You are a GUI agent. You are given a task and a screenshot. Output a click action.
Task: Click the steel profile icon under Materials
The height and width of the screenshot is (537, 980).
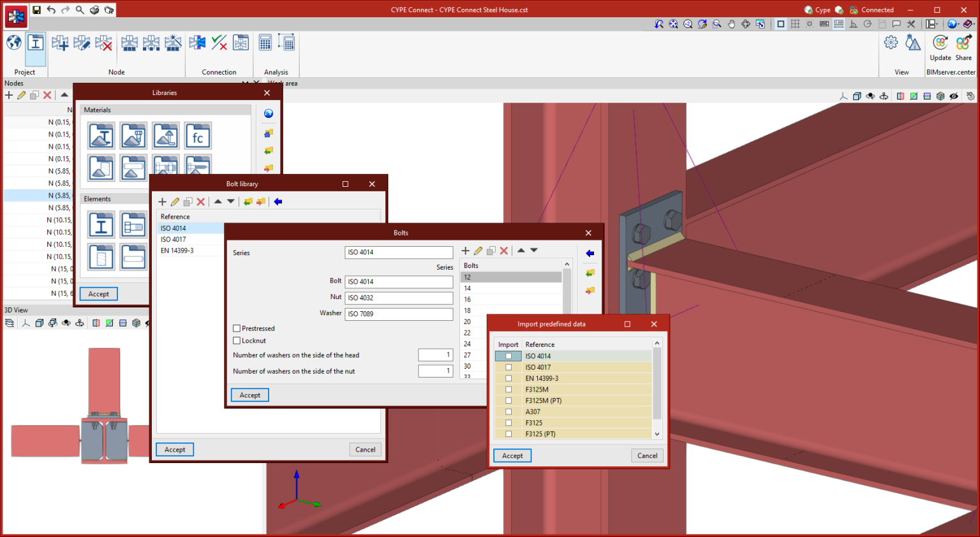pyautogui.click(x=101, y=136)
